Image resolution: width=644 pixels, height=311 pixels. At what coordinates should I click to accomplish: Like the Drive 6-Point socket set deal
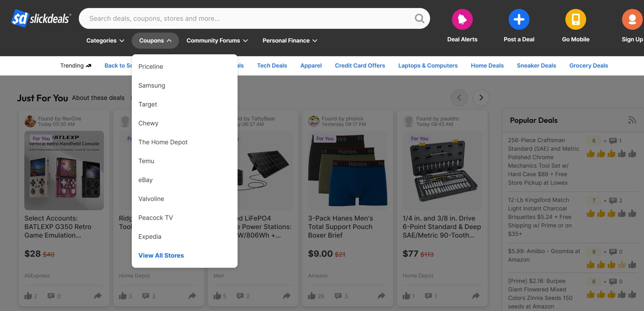[406, 296]
